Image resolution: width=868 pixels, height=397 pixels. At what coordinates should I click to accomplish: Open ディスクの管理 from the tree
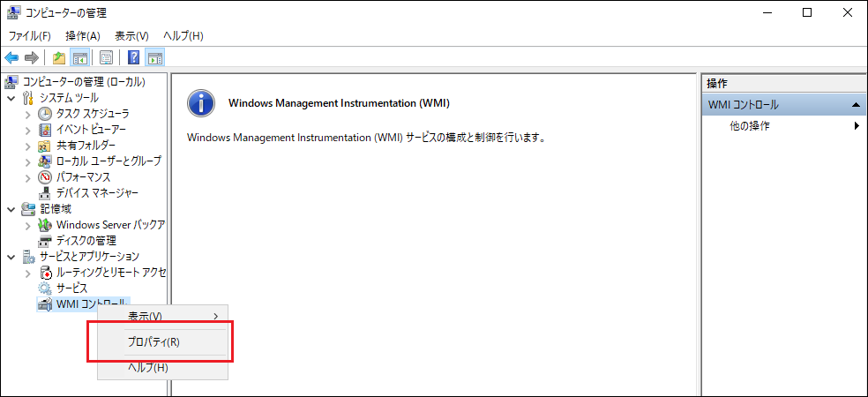click(86, 240)
